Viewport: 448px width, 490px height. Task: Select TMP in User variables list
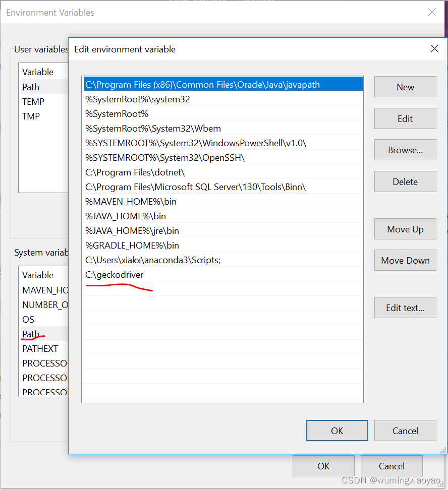click(44, 116)
